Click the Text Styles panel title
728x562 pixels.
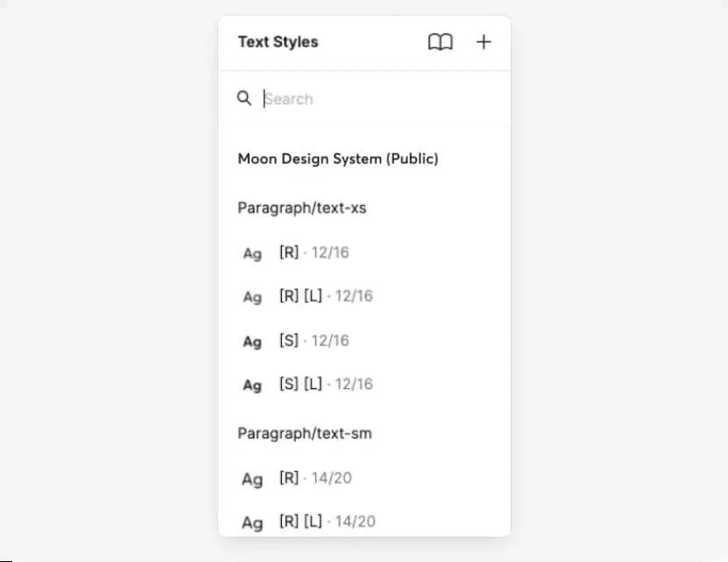(x=278, y=42)
